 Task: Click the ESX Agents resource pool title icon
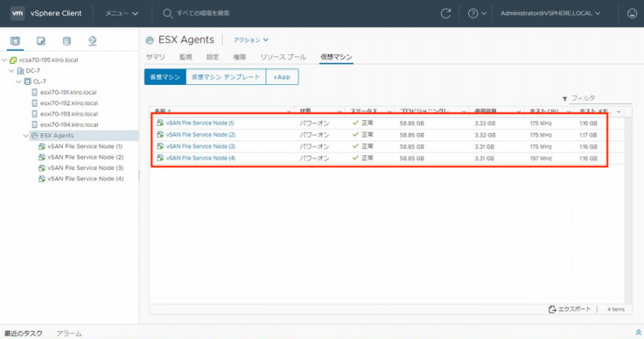(x=150, y=40)
